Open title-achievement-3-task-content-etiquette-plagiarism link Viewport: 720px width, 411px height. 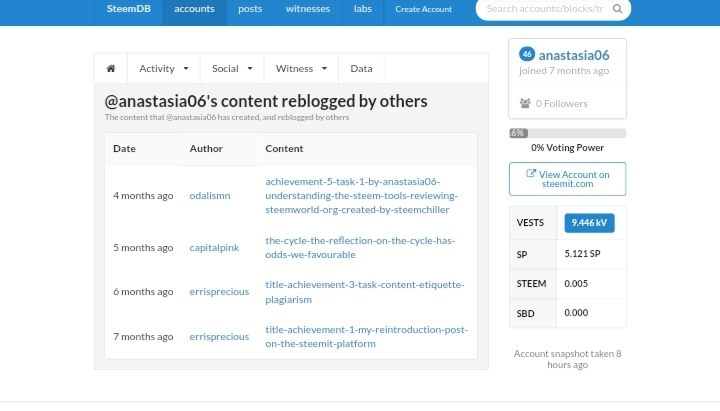pyautogui.click(x=365, y=292)
